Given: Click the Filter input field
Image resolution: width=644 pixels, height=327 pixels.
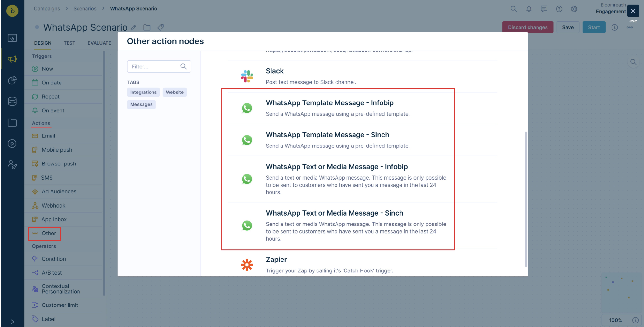Looking at the screenshot, I should [x=159, y=66].
